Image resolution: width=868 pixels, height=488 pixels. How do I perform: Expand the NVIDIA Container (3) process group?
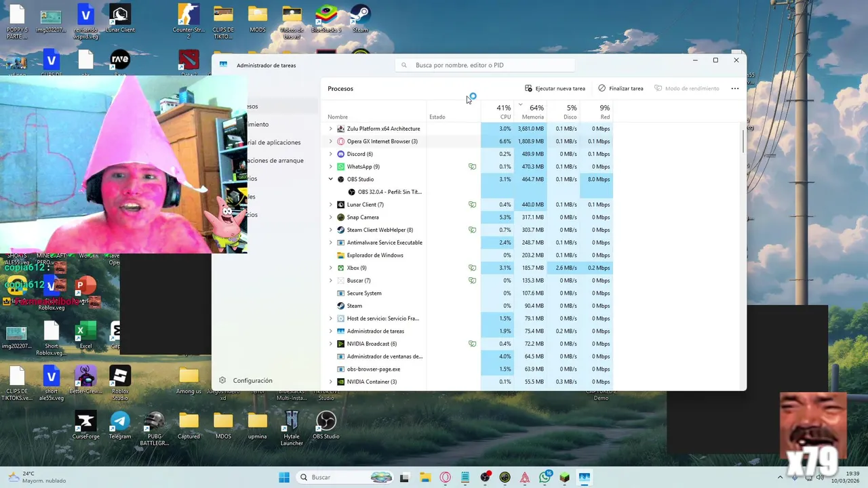click(x=331, y=382)
